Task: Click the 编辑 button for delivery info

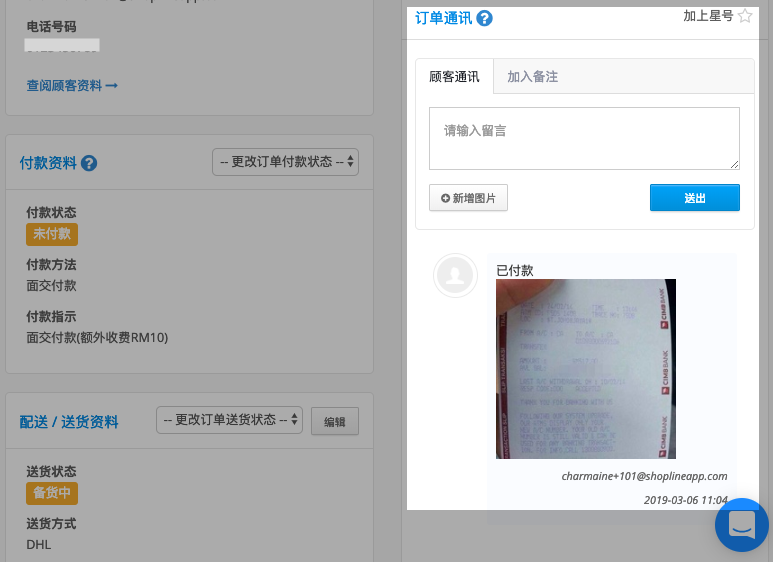Action: click(335, 422)
